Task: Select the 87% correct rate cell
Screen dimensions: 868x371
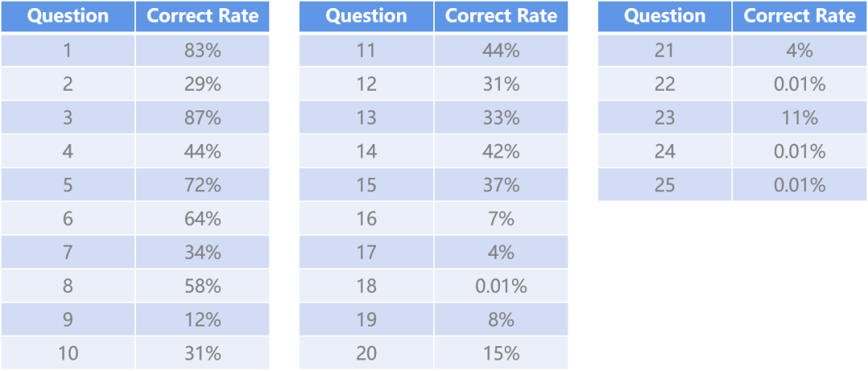Action: tap(203, 117)
